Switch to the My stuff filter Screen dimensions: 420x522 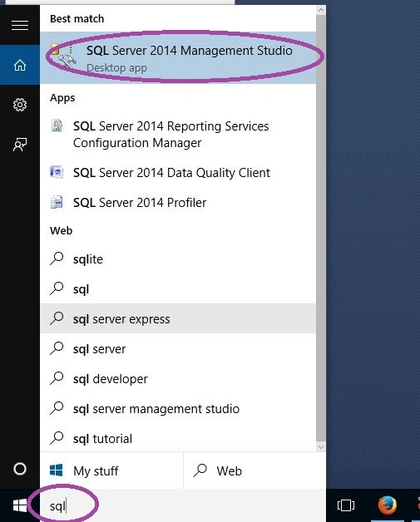[x=111, y=470]
